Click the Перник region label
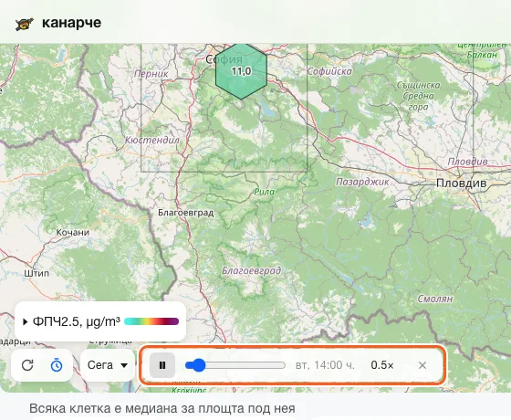The height and width of the screenshot is (420, 511). 151,74
